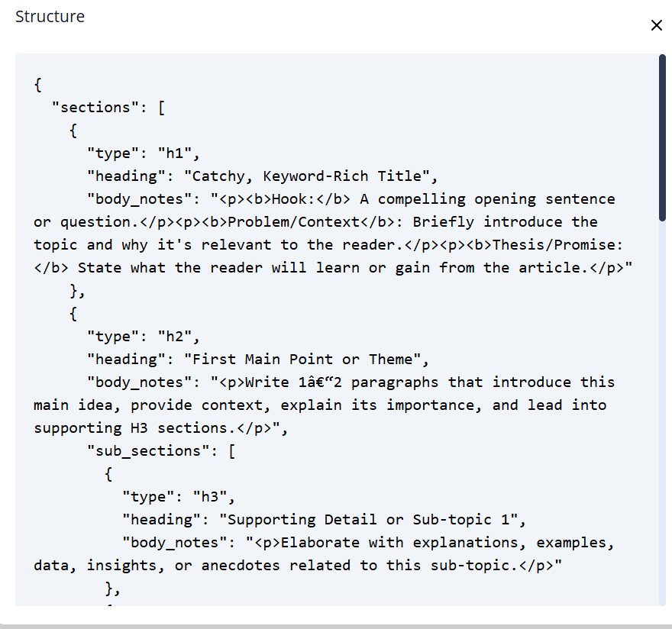Click the vertical scrollbar thumb

(662, 137)
